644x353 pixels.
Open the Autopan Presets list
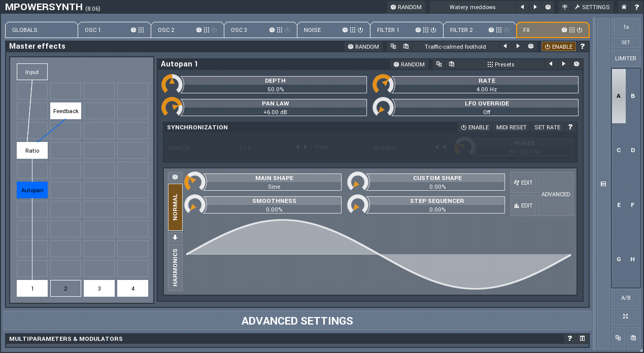pos(500,64)
